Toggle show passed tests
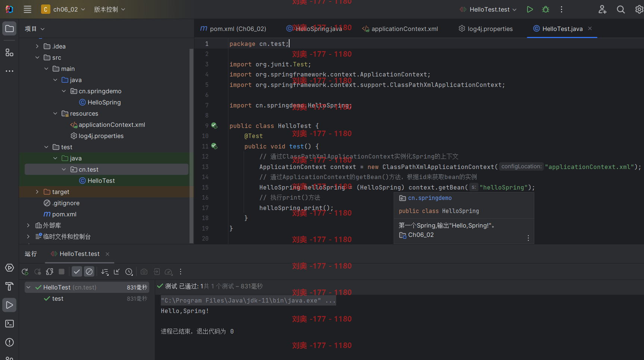The width and height of the screenshot is (644, 360). (77, 272)
